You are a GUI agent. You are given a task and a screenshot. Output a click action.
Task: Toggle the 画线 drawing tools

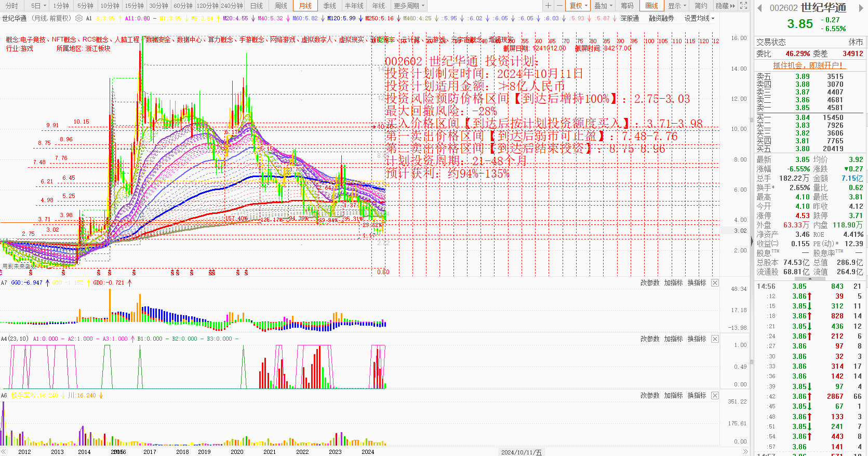pos(652,6)
